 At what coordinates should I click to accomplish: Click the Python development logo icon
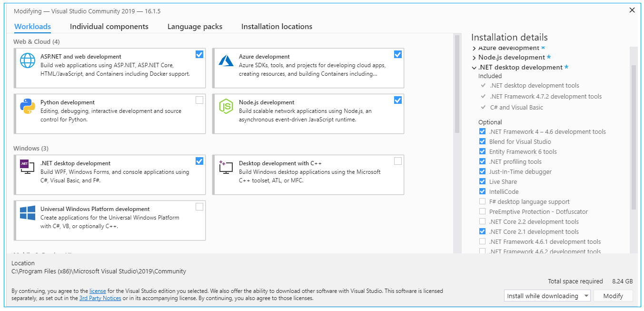pos(28,106)
